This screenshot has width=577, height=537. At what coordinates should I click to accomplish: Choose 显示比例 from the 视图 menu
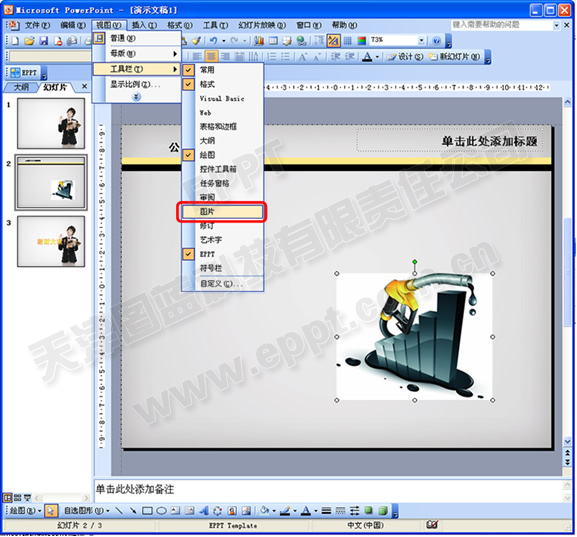tap(136, 85)
